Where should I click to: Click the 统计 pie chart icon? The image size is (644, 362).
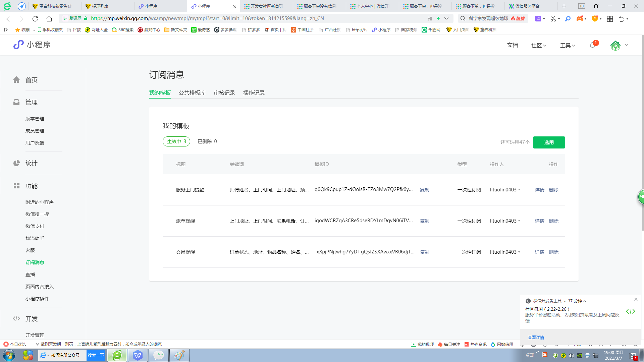[x=16, y=163]
